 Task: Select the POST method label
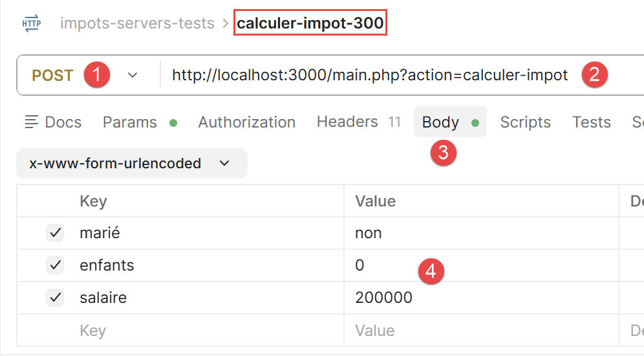(52, 75)
